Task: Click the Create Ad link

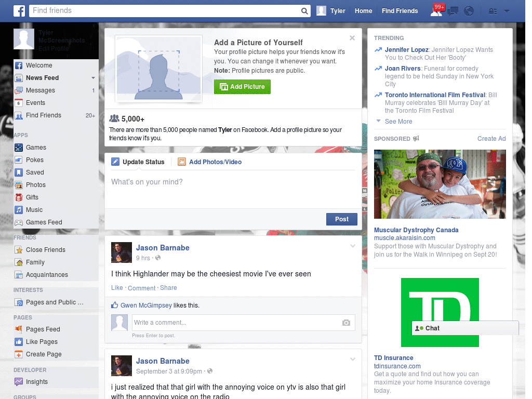Action: [x=491, y=139]
